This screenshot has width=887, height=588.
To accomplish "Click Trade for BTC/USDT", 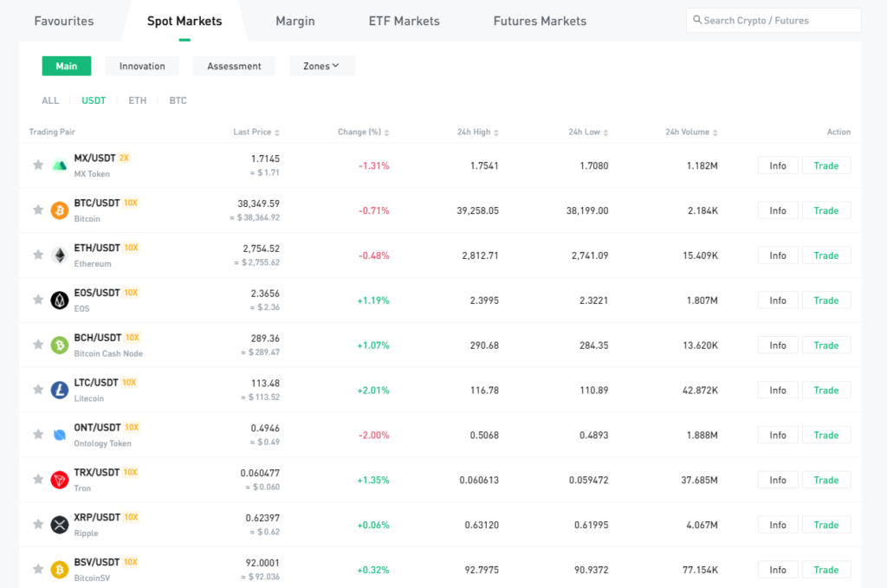I will 825,210.
